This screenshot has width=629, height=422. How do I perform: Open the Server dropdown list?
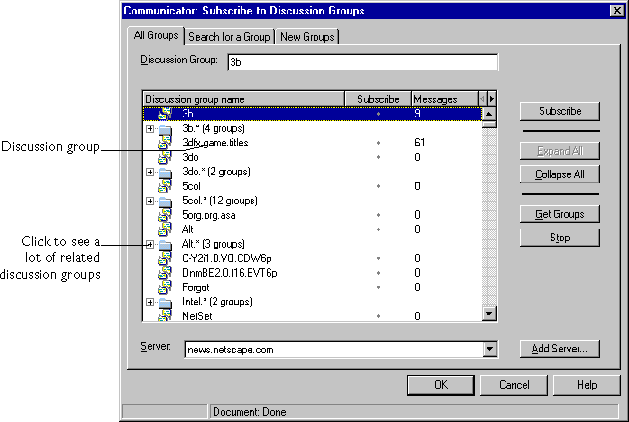coord(489,349)
